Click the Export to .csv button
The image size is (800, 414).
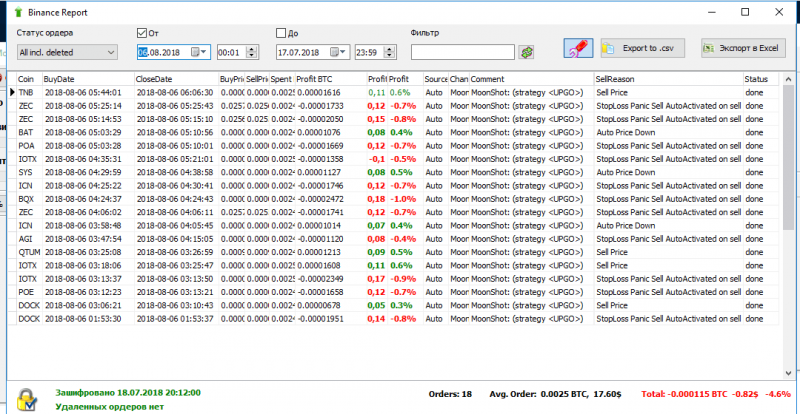[642, 48]
